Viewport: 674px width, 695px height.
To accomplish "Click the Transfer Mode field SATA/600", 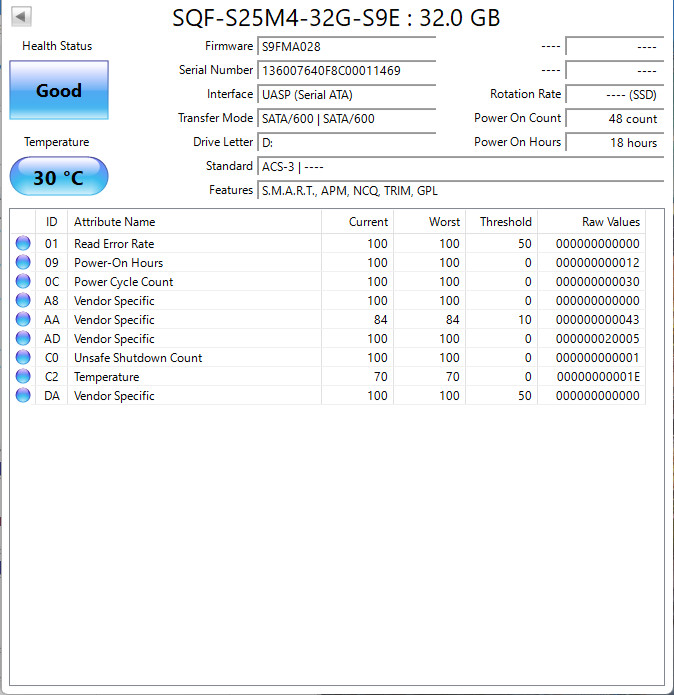I will coord(347,118).
